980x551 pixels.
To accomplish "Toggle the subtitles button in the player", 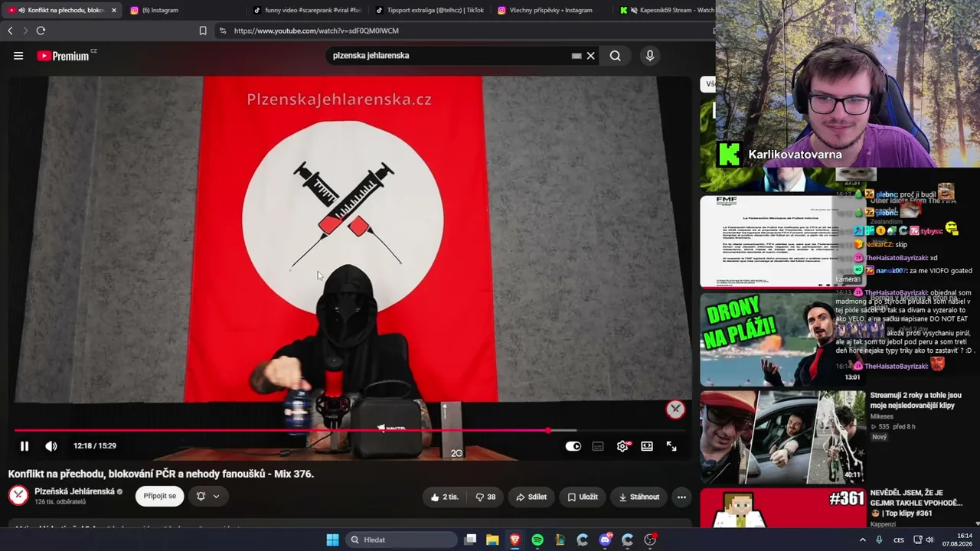I will (x=598, y=446).
